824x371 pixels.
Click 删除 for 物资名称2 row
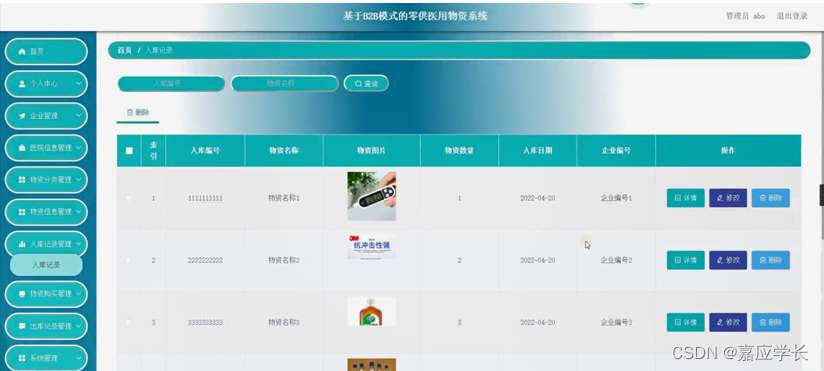coord(770,260)
